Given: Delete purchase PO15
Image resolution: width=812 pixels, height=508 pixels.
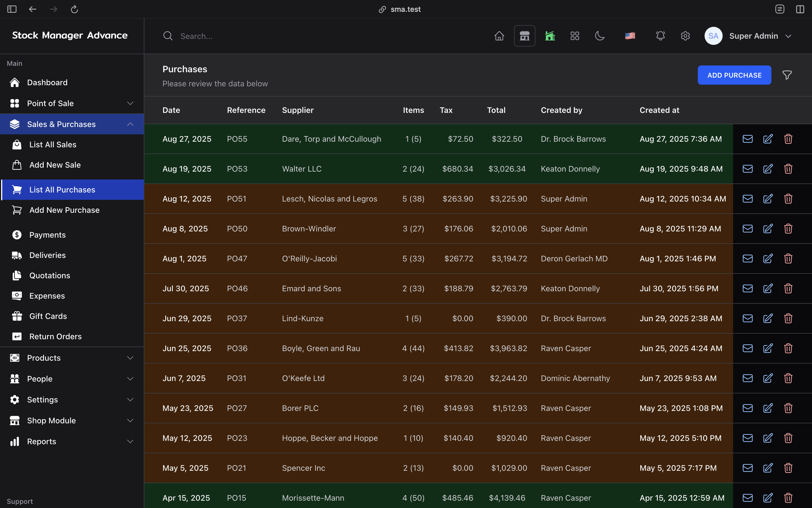Looking at the screenshot, I should point(788,498).
